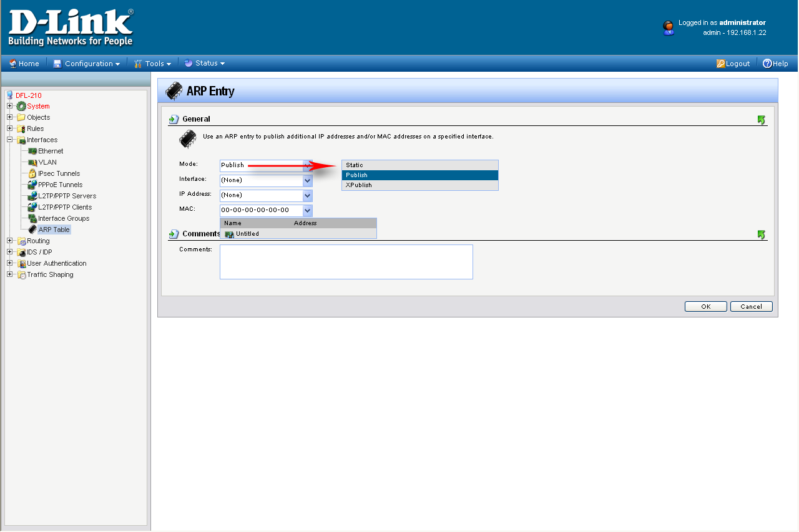Click the Routing folder icon
The height and width of the screenshot is (532, 799).
pos(21,241)
